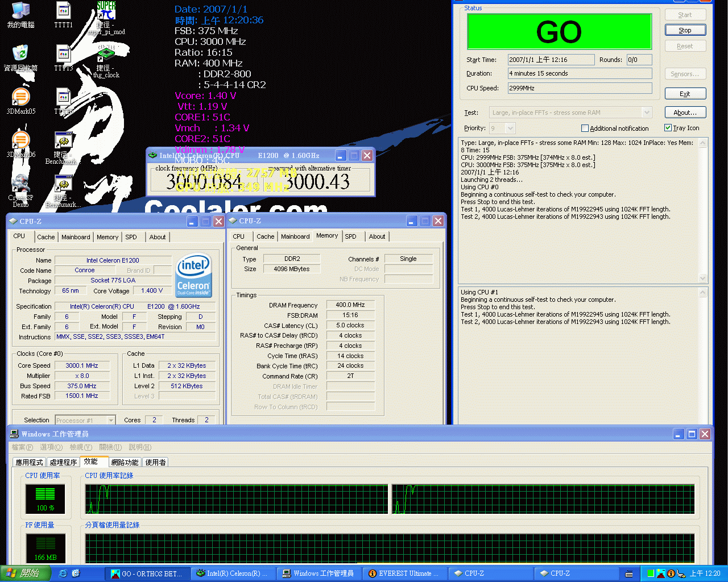Viewport: 728px width, 582px height.
Task: Switch to GO - ORTHOS BETA taskbar button
Action: [x=147, y=573]
